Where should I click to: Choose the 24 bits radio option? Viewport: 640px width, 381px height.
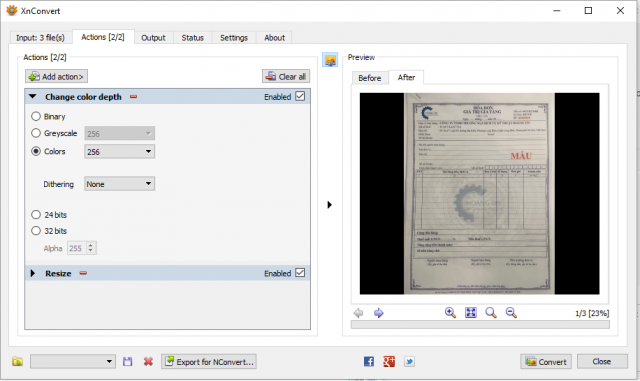pyautogui.click(x=36, y=214)
